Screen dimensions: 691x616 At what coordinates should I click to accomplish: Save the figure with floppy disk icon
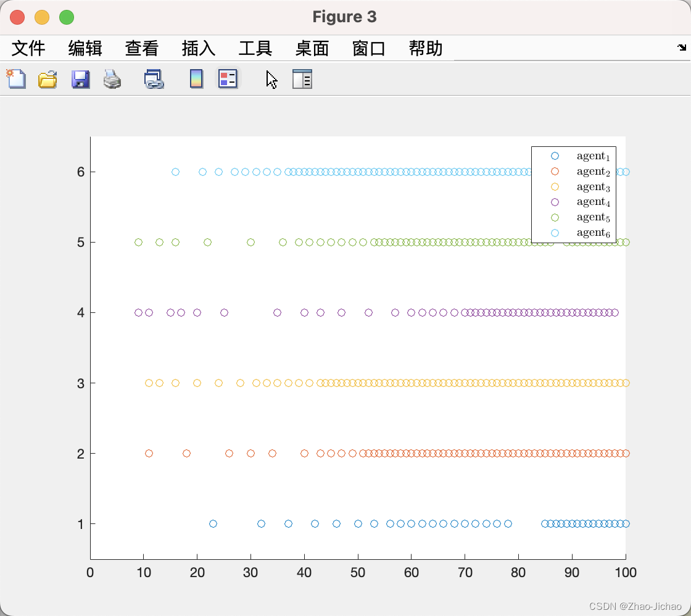[x=80, y=80]
